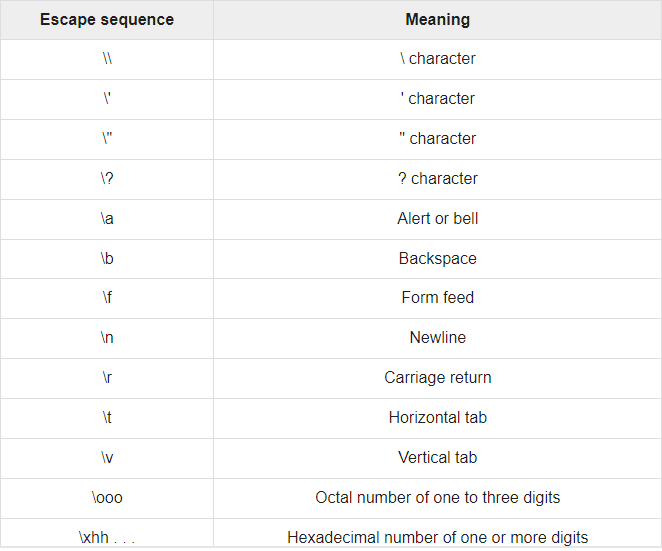Image resolution: width=662 pixels, height=551 pixels.
Task: Click the Carriage return text
Action: tap(437, 377)
